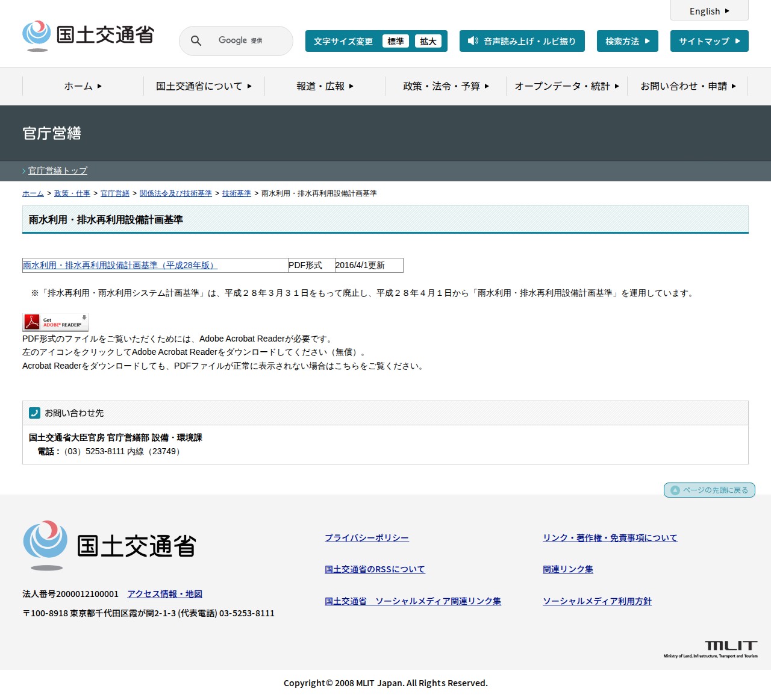Set text size to 拡大
Viewport: 771px width, 700px height.
(428, 41)
